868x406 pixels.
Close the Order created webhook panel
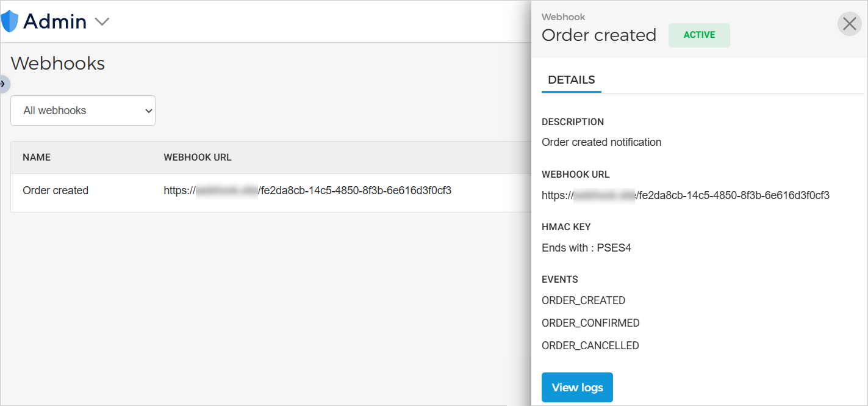tap(849, 24)
